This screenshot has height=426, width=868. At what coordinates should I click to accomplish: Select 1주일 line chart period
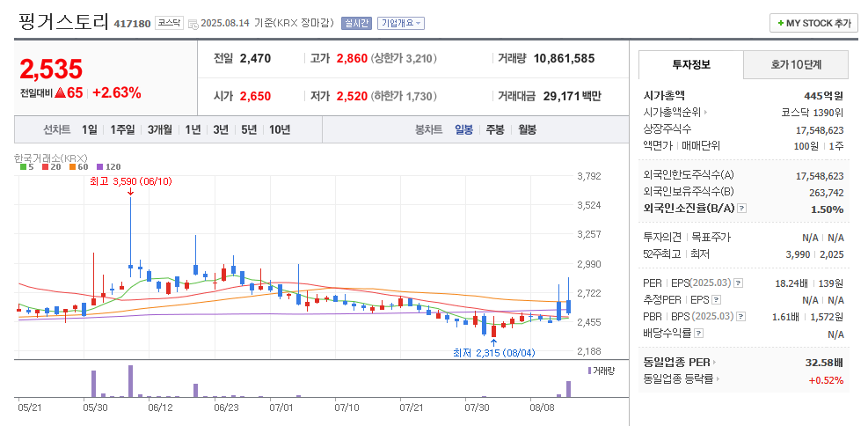coord(122,129)
